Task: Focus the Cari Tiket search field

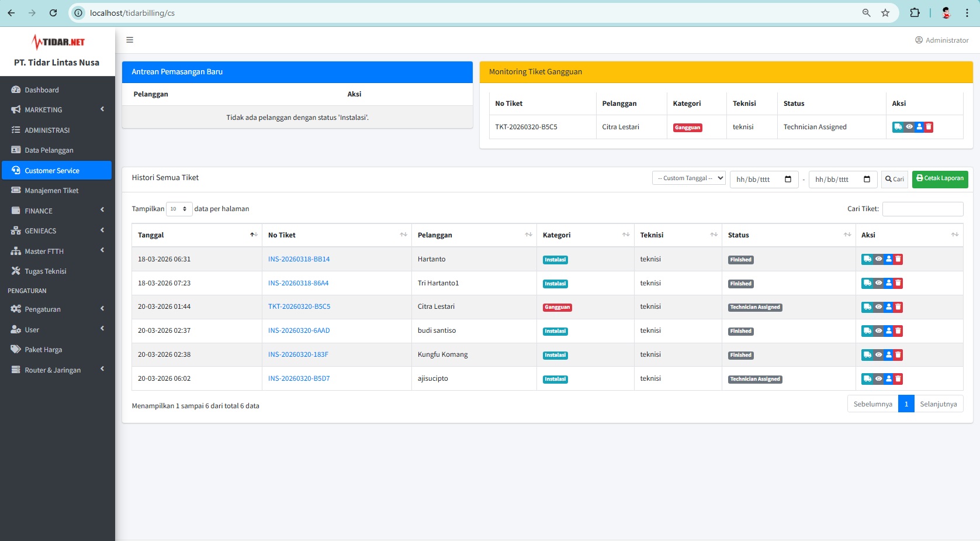Action: coord(923,209)
